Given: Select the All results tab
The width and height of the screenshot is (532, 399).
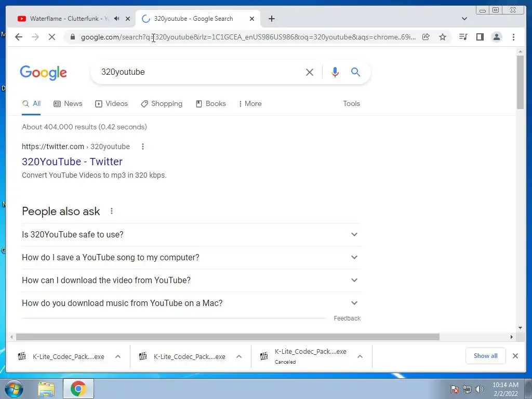Looking at the screenshot, I should (x=31, y=104).
